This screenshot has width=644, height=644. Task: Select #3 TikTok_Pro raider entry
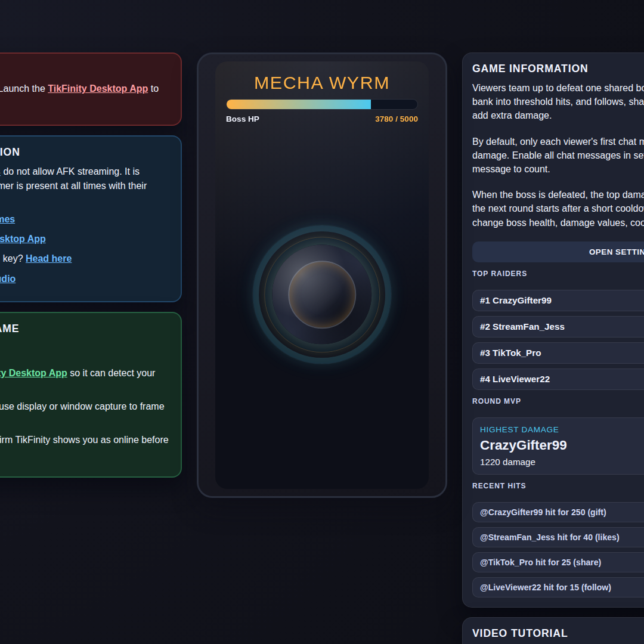[558, 353]
